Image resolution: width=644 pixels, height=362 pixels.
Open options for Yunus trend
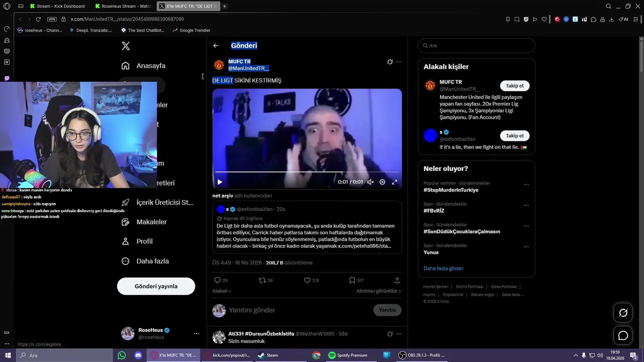[x=526, y=247]
